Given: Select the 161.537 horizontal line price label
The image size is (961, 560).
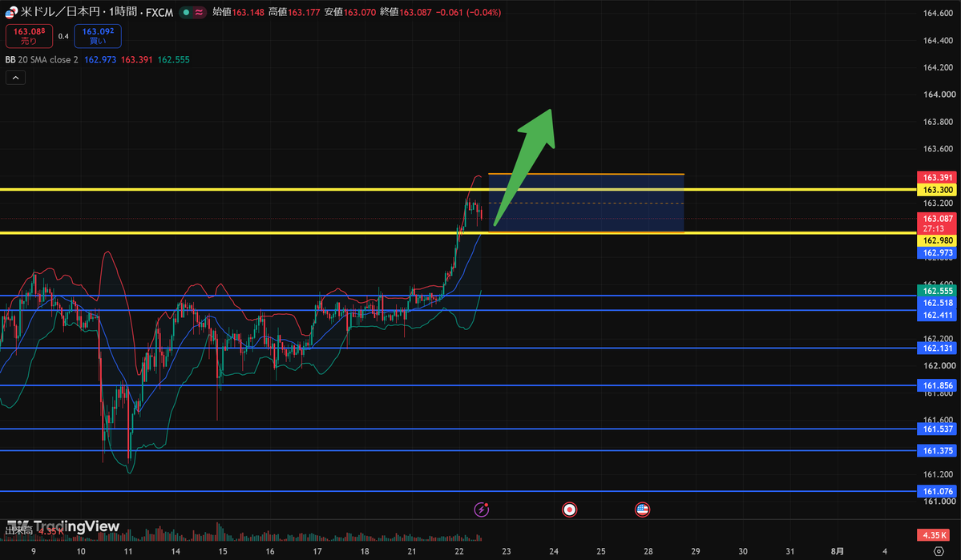Looking at the screenshot, I should click(x=937, y=429).
